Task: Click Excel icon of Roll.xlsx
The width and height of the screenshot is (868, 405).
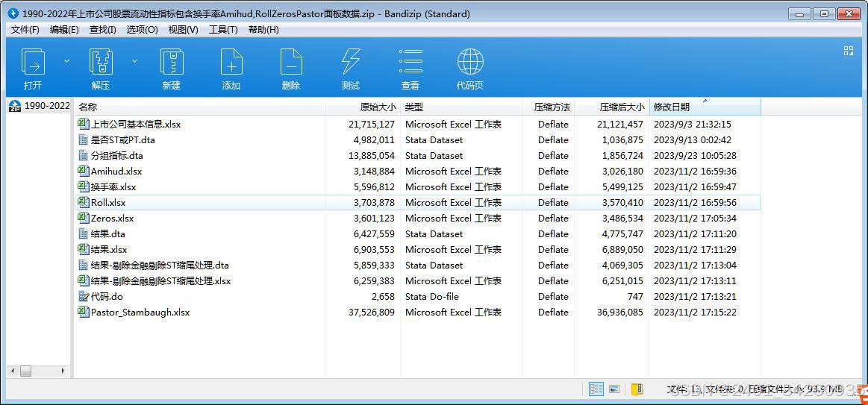Action: click(x=84, y=203)
